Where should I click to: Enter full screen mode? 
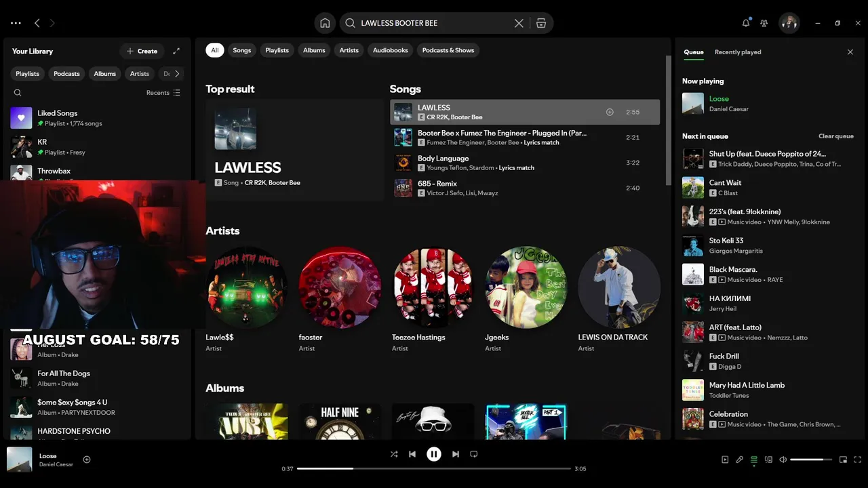(858, 460)
